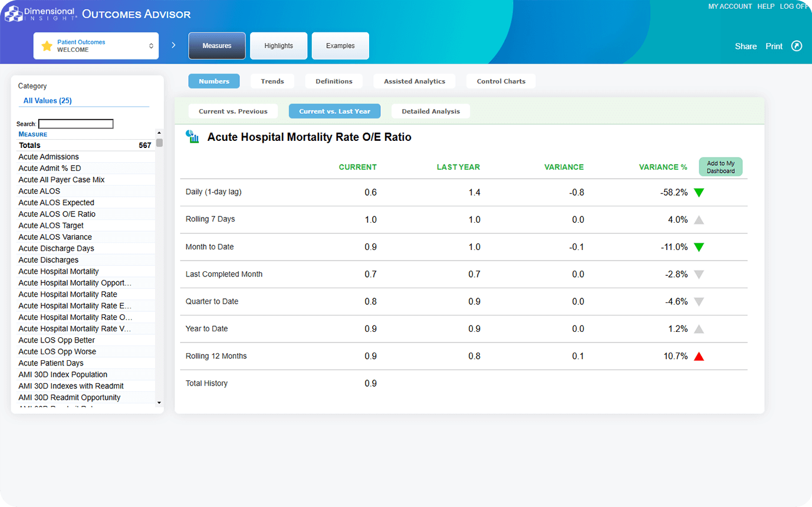Expand the breadcrumb chevron before Measures
Screen dimensions: 812x507
173,45
